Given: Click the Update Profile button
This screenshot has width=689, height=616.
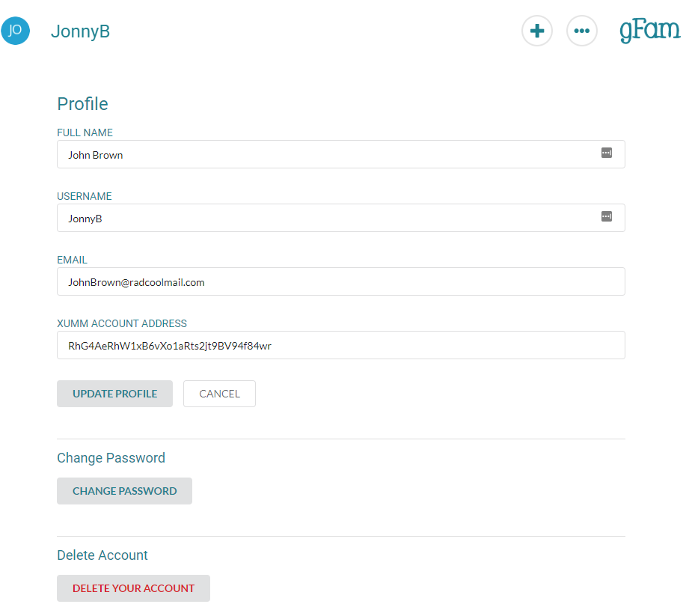Looking at the screenshot, I should [x=114, y=394].
